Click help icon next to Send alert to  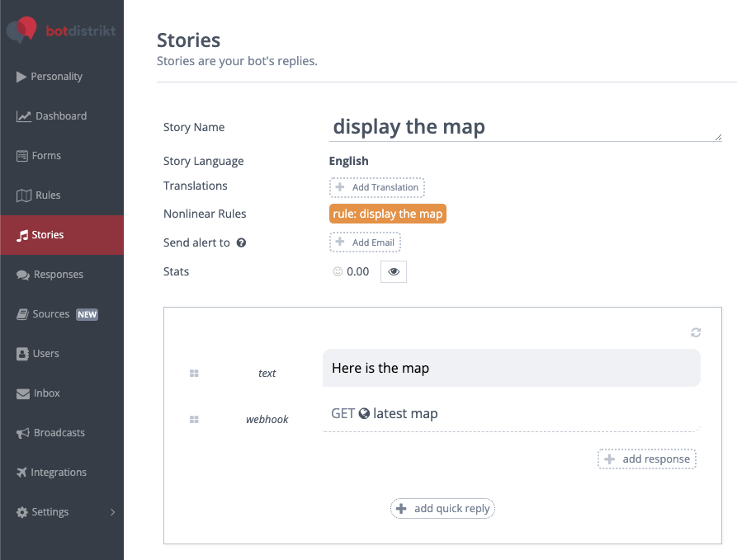click(x=242, y=243)
